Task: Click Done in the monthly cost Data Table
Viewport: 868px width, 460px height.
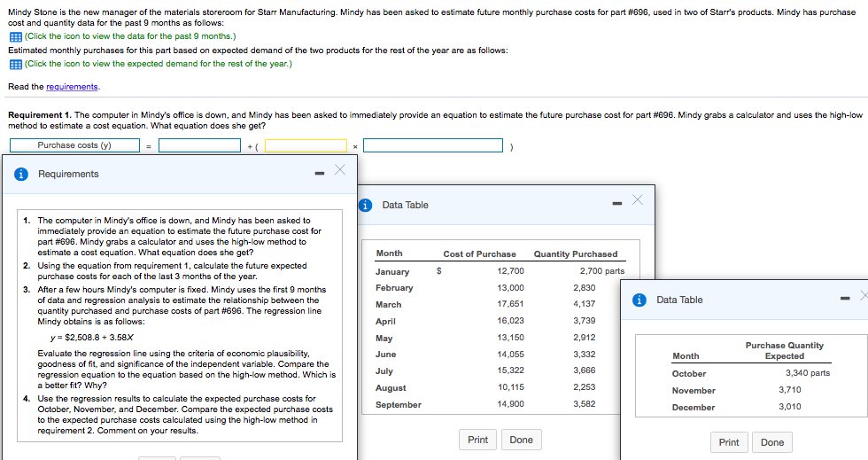Action: click(x=522, y=440)
